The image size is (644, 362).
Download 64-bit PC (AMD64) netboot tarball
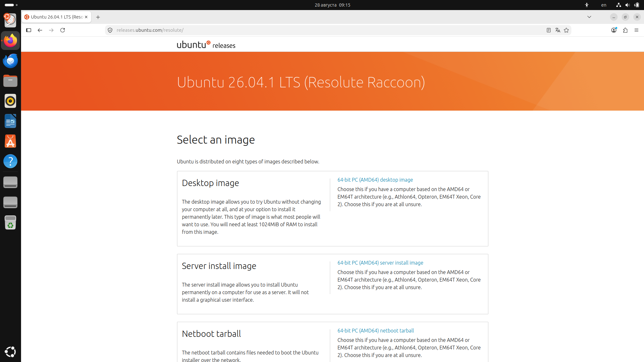(375, 331)
